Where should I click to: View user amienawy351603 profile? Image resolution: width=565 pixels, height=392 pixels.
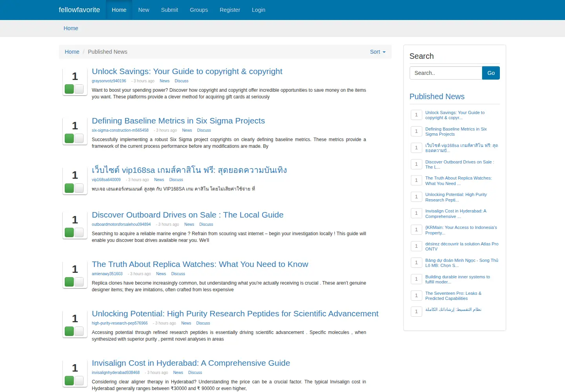tap(107, 274)
